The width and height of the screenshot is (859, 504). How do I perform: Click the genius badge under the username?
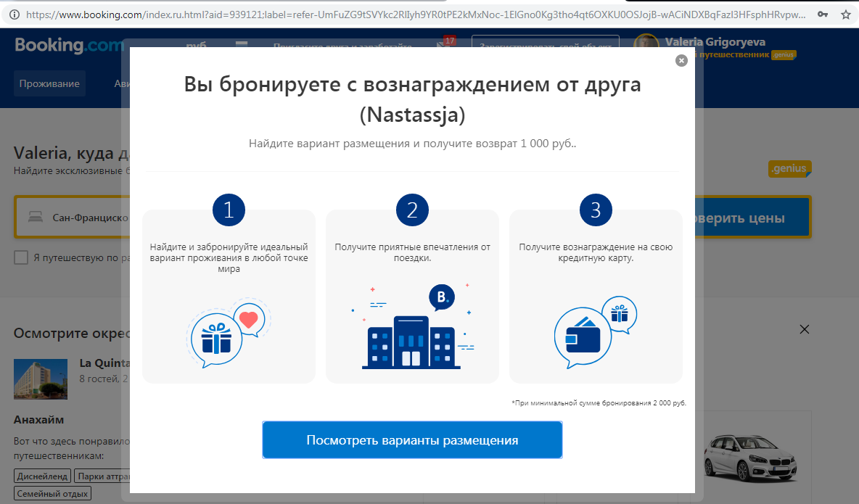tap(783, 55)
